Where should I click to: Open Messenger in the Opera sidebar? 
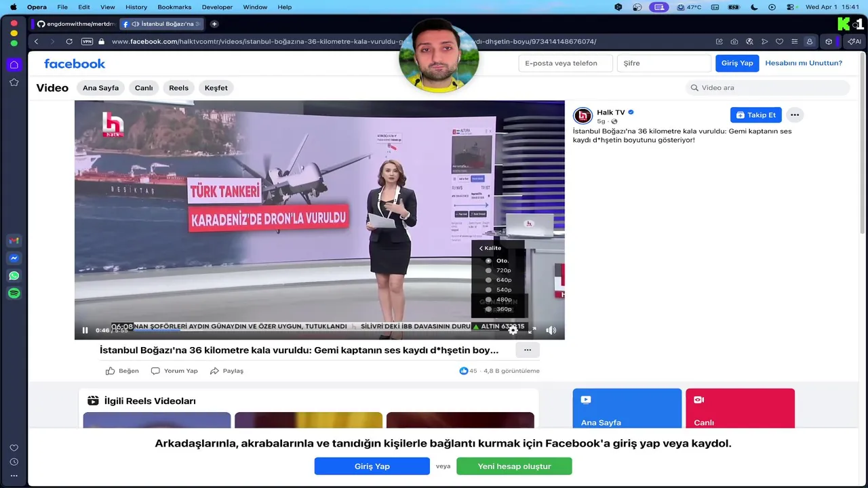(x=14, y=258)
